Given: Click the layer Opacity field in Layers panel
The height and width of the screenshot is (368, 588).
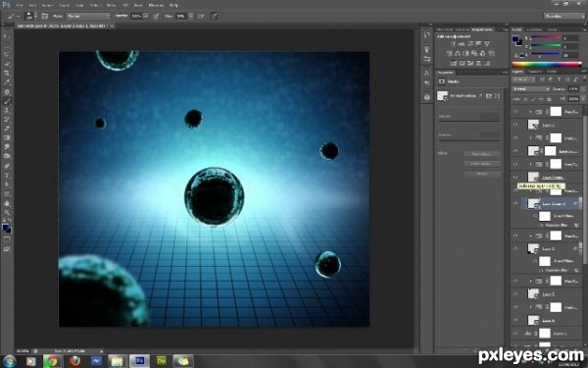Looking at the screenshot, I should point(573,89).
